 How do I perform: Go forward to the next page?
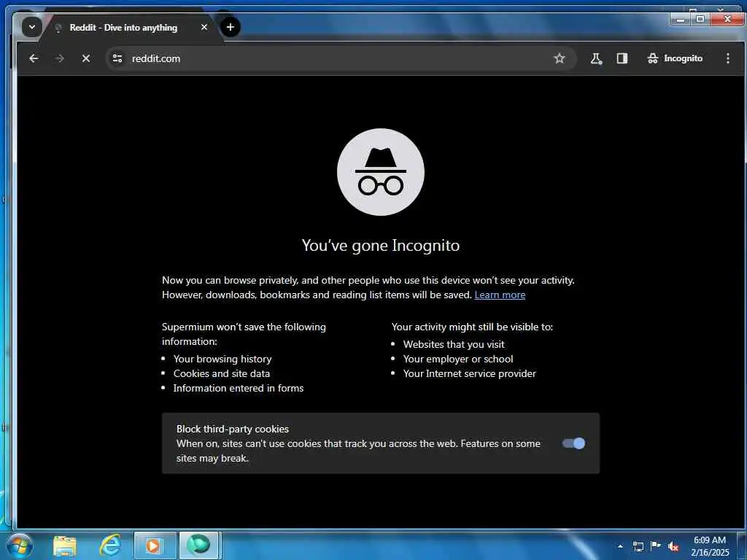(60, 58)
